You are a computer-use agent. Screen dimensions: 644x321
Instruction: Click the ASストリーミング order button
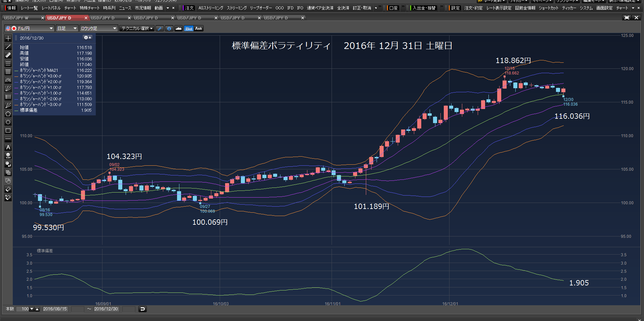pyautogui.click(x=211, y=8)
